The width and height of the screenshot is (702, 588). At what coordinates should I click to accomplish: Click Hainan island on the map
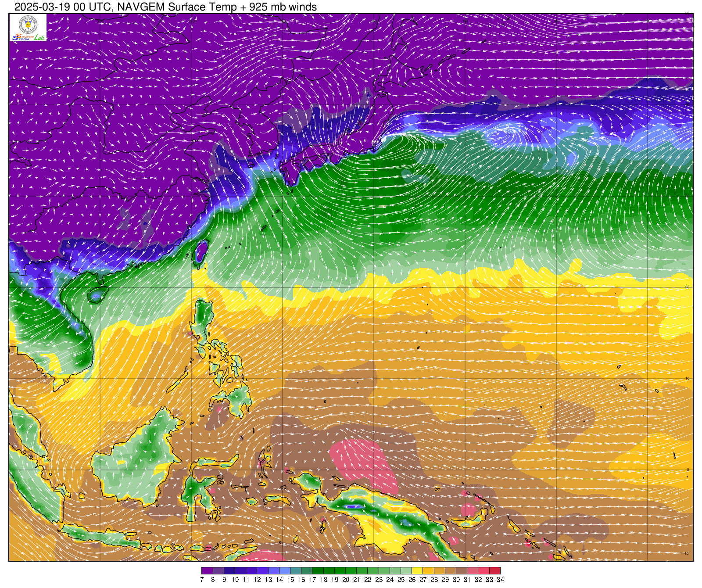(97, 295)
